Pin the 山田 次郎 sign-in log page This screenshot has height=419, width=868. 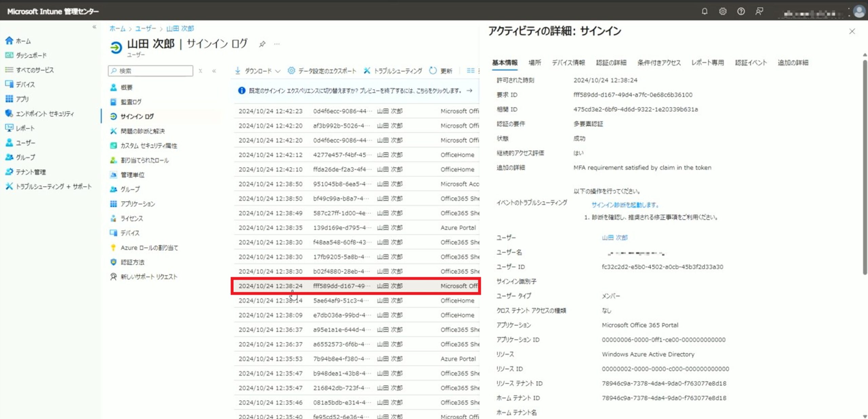tap(262, 44)
